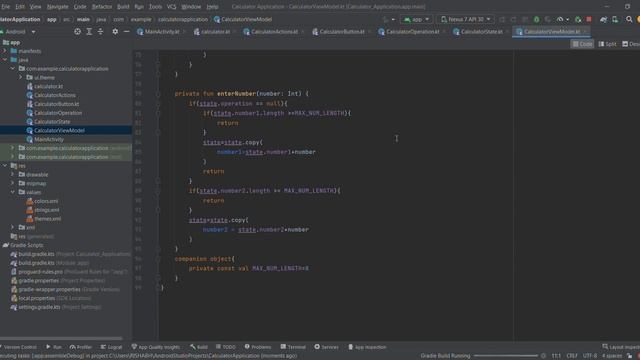Image resolution: width=640 pixels, height=360 pixels.
Task: Click CalculatorViewModel breadcrumb
Action: 243,19
